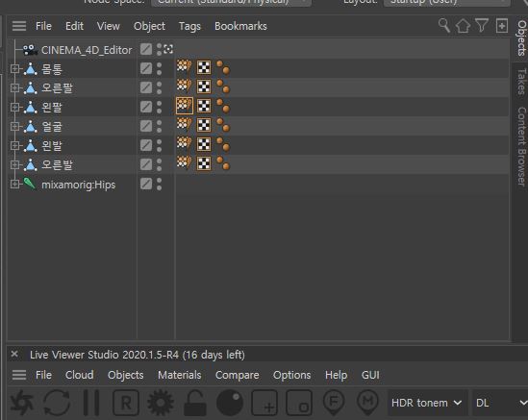
Task: Toggle the Live Viewer lock resolution icon
Action: pos(194,403)
